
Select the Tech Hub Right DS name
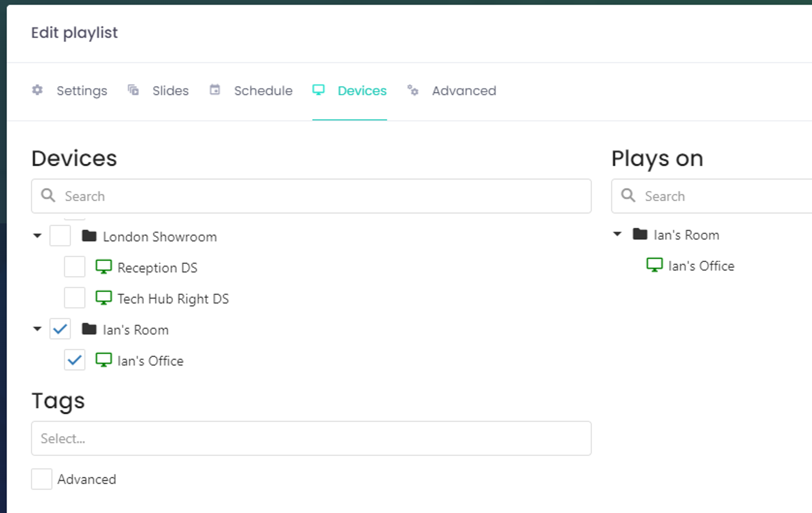coord(173,299)
